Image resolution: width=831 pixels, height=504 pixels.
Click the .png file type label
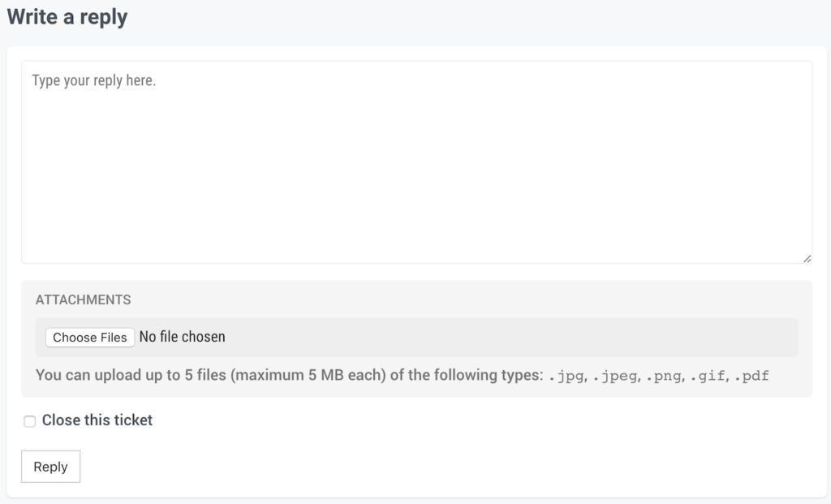point(665,376)
